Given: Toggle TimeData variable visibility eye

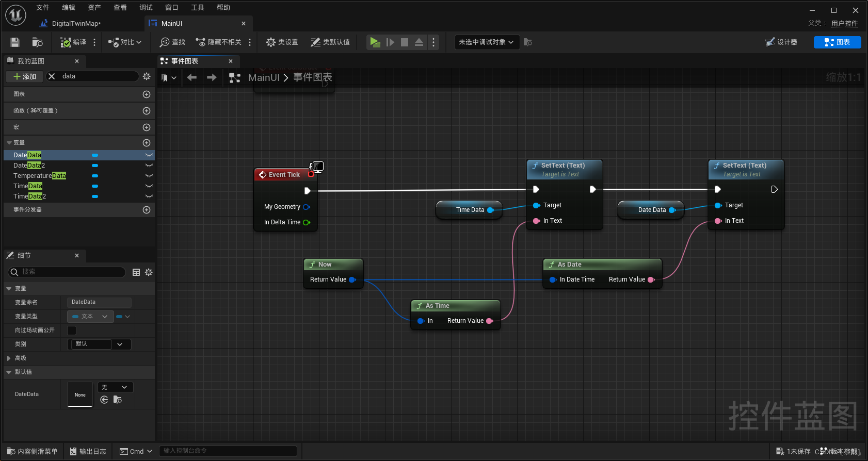Looking at the screenshot, I should coord(149,186).
